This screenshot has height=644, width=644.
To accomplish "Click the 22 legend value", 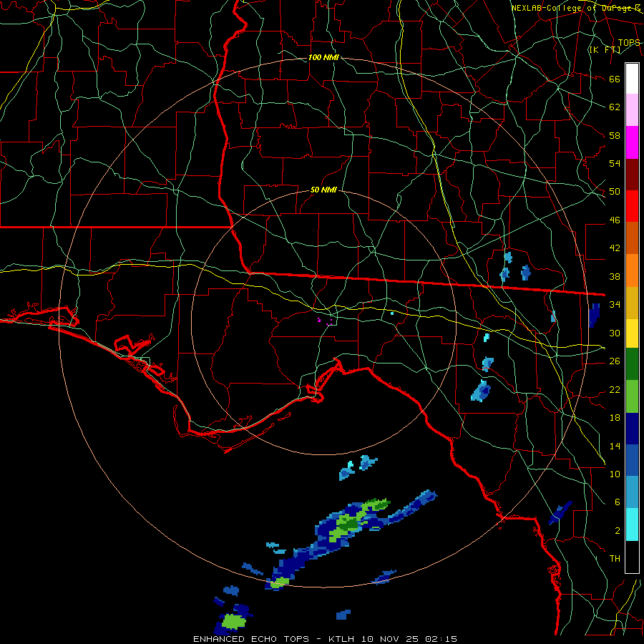I will (615, 389).
